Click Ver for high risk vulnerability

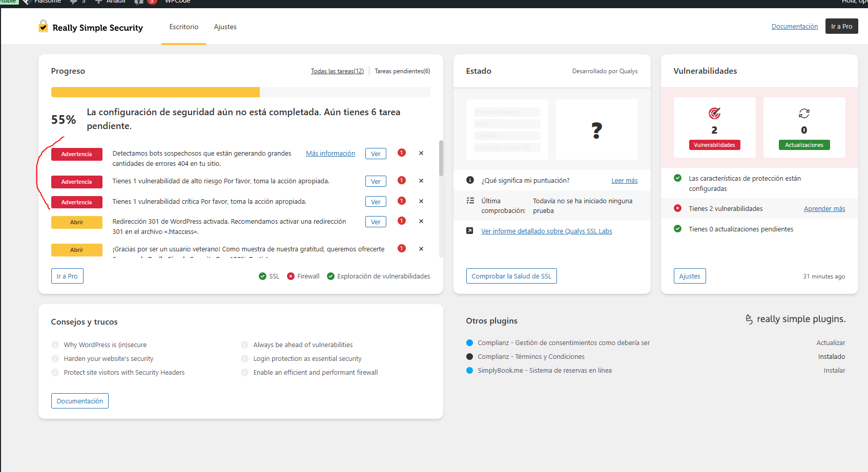pos(376,181)
